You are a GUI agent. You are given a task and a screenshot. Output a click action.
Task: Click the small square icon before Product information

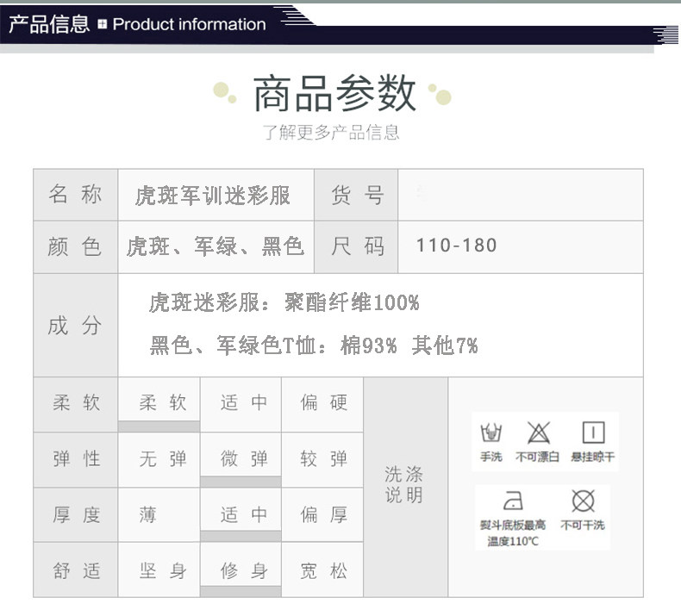tap(102, 24)
